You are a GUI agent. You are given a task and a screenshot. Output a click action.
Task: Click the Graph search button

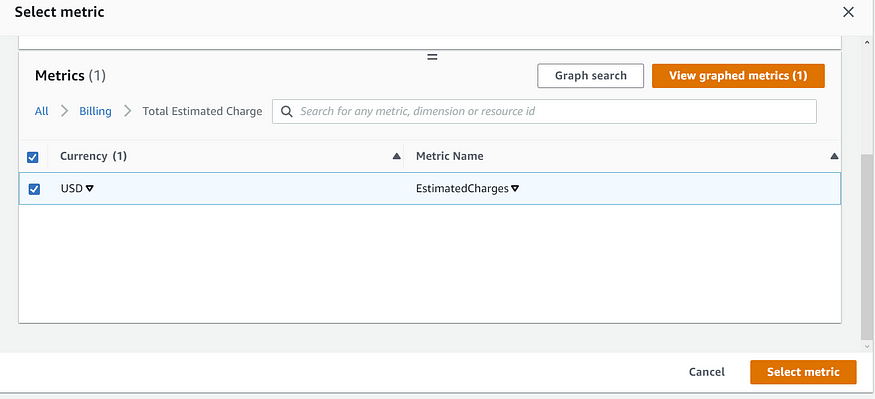(590, 76)
